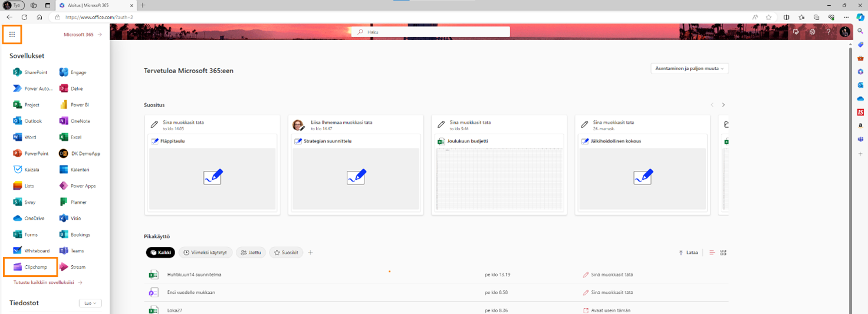This screenshot has height=314, width=868.
Task: Select the Kaikki filter pill
Action: click(x=161, y=253)
